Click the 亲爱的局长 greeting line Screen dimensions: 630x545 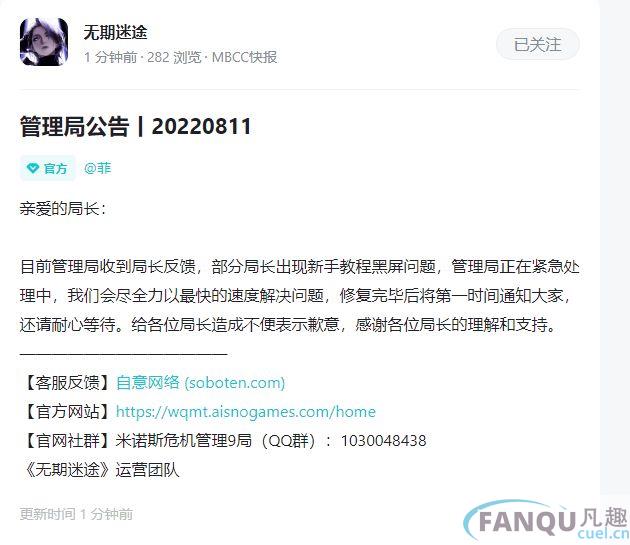63,209
